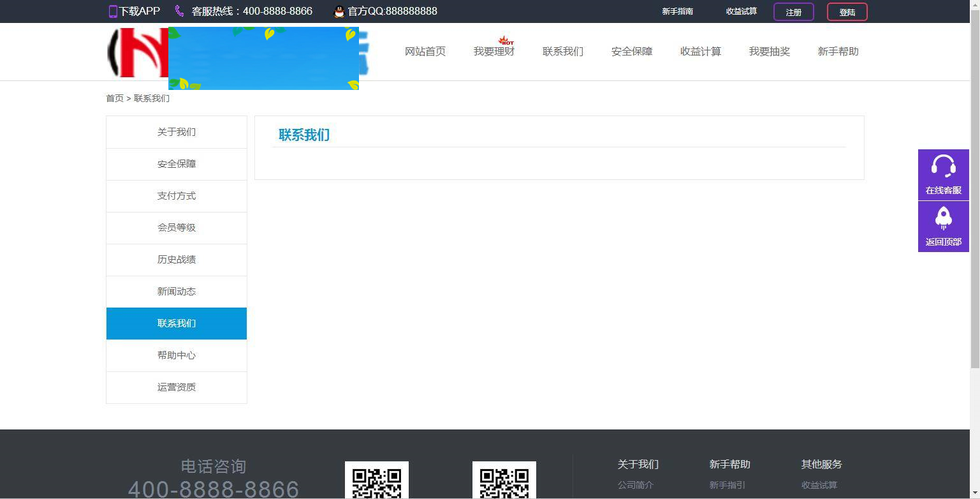Viewport: 980px width, 499px height.
Task: Click 收益试算 under 其他服务
Action: click(x=819, y=485)
